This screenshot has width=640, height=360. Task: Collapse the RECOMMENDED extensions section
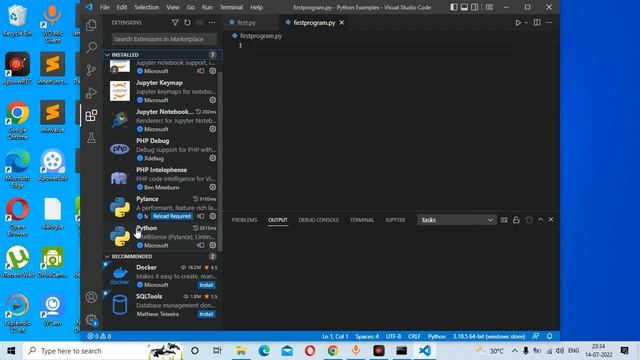pos(107,256)
